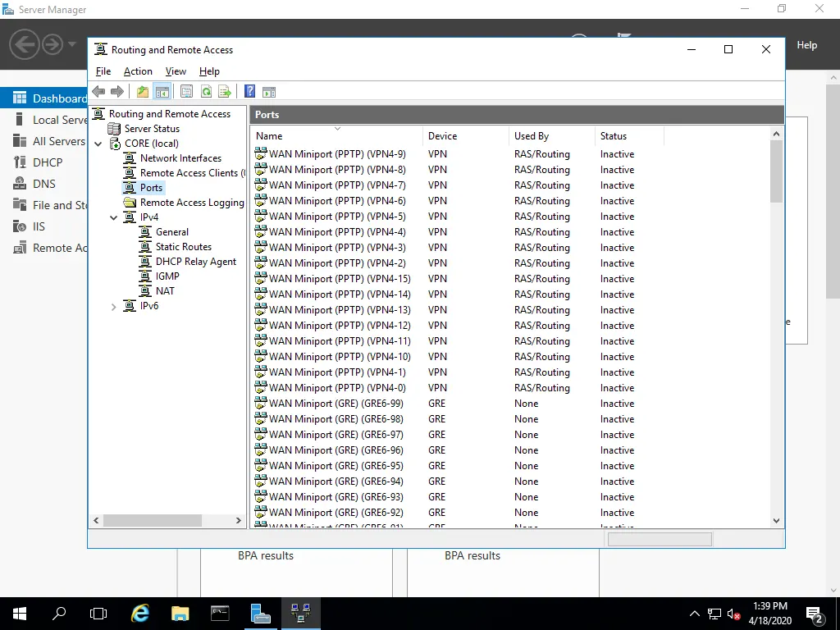The image size is (840, 630).
Task: Open the blue Help icon in toolbar
Action: point(249,92)
